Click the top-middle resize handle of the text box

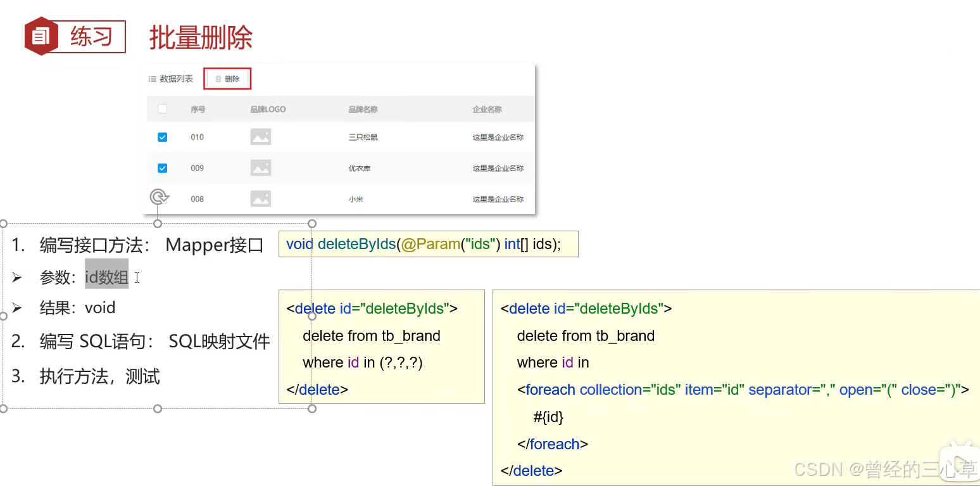pyautogui.click(x=158, y=224)
